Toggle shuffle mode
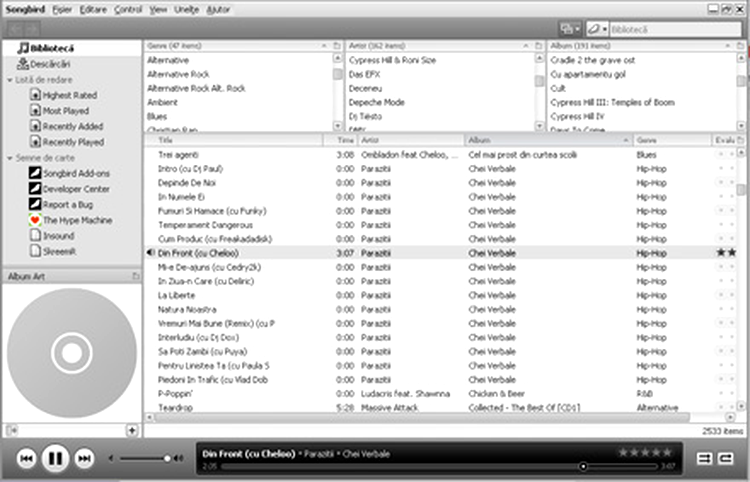The width and height of the screenshot is (750, 482). (x=704, y=459)
